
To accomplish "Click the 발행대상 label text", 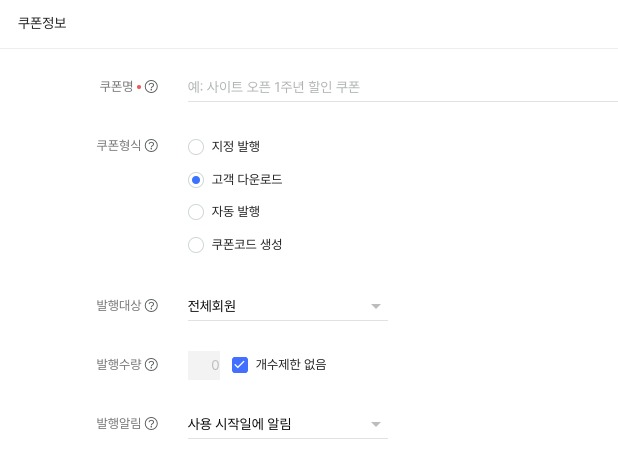I will point(111,306).
